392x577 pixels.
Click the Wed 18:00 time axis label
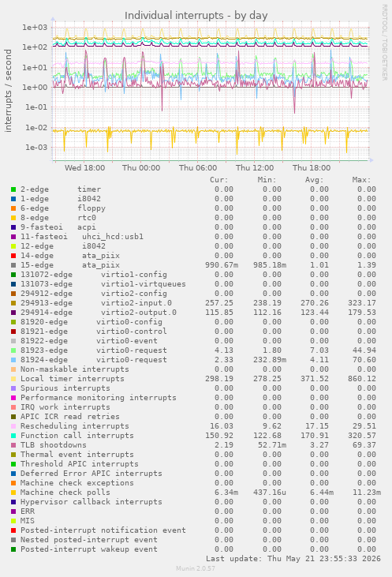pyautogui.click(x=84, y=168)
